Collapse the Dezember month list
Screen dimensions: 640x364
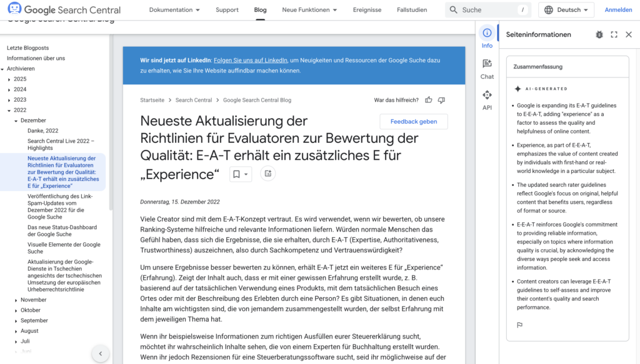pos(16,121)
